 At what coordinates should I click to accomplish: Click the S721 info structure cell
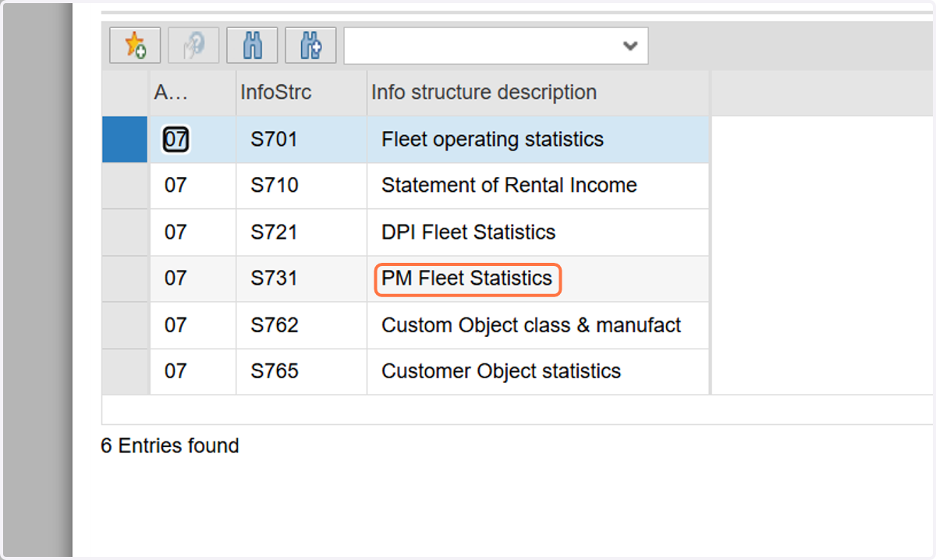pos(301,232)
